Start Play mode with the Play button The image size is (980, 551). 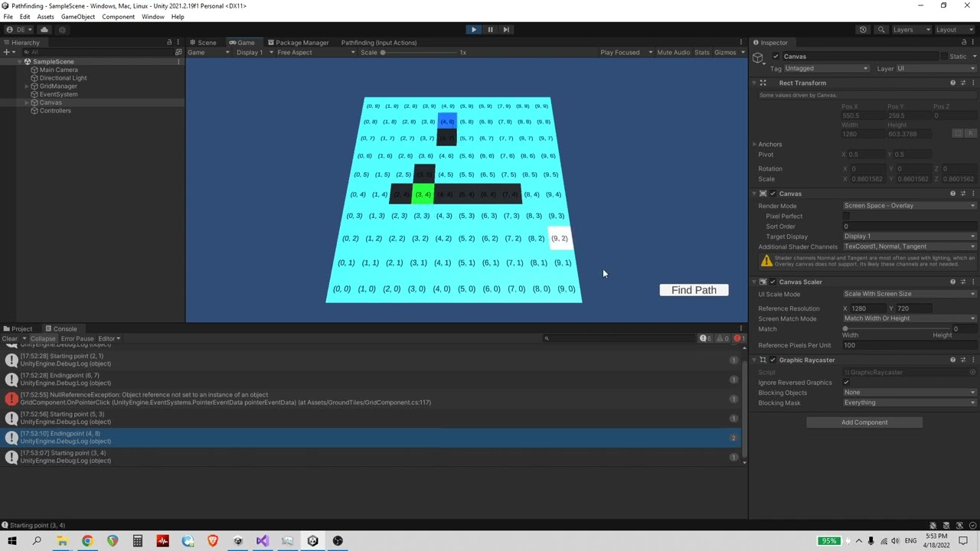coord(473,30)
